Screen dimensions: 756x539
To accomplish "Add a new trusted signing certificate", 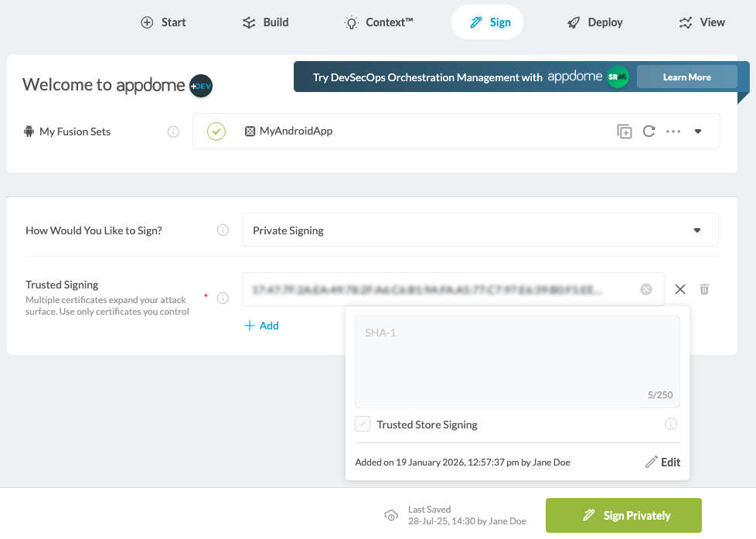I will (x=261, y=326).
